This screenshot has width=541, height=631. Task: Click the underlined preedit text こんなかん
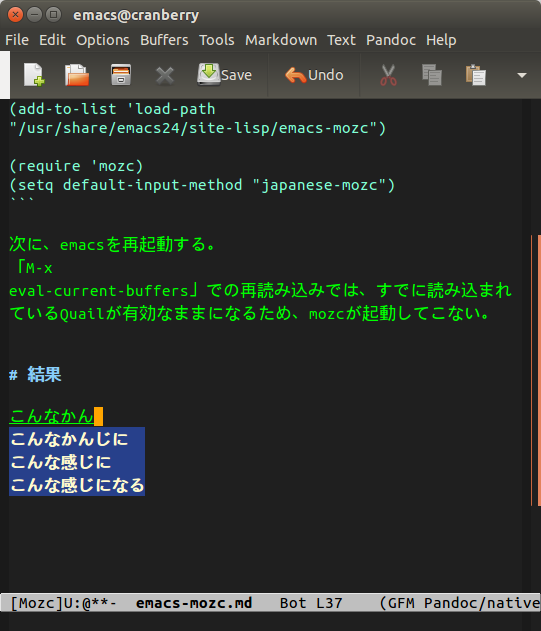52,416
